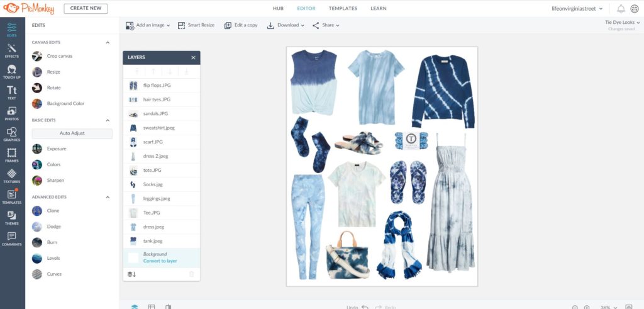Select the sweatshirt.JPEG layer
This screenshot has width=644, height=309.
[160, 128]
